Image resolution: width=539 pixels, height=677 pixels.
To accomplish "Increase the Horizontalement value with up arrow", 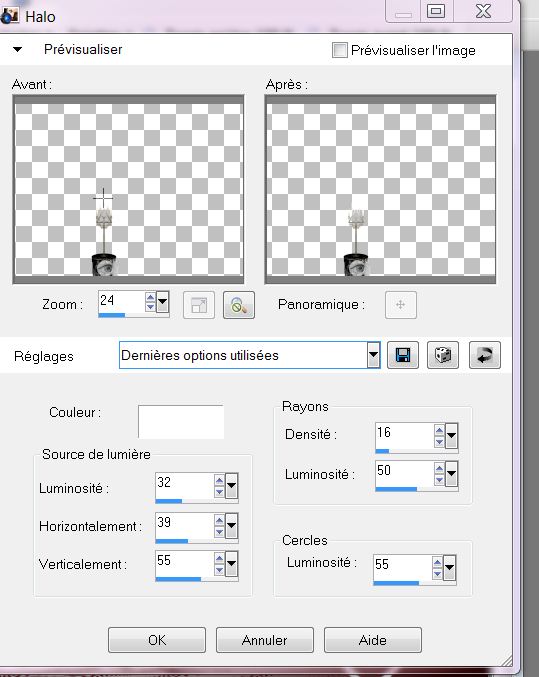I will coord(219,520).
